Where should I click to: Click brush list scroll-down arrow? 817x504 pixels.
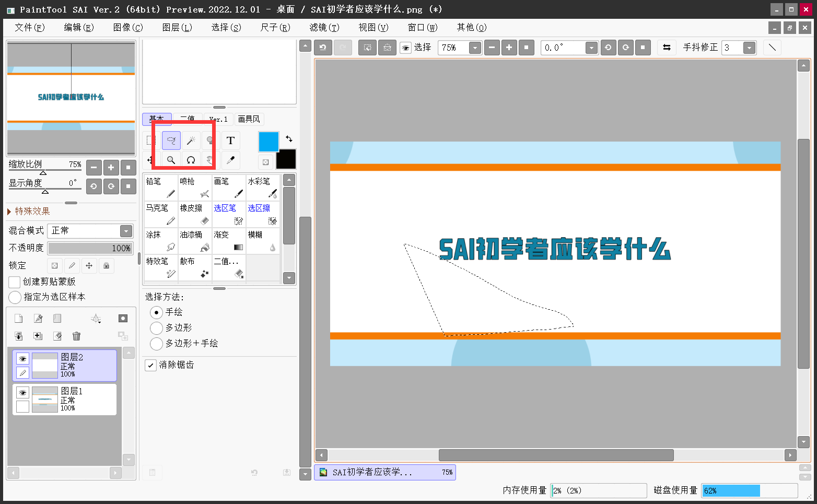289,278
